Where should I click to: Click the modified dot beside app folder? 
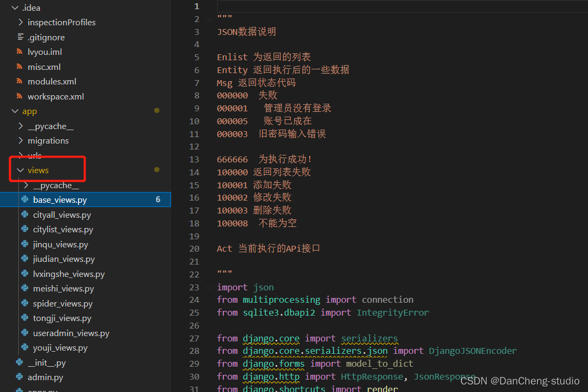click(157, 111)
